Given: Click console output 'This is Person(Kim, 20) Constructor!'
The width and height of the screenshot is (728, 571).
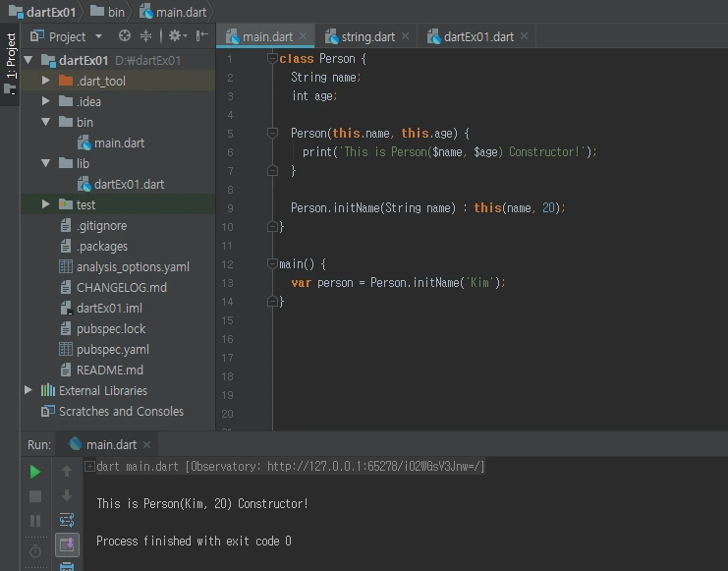Looking at the screenshot, I should coord(202,503).
